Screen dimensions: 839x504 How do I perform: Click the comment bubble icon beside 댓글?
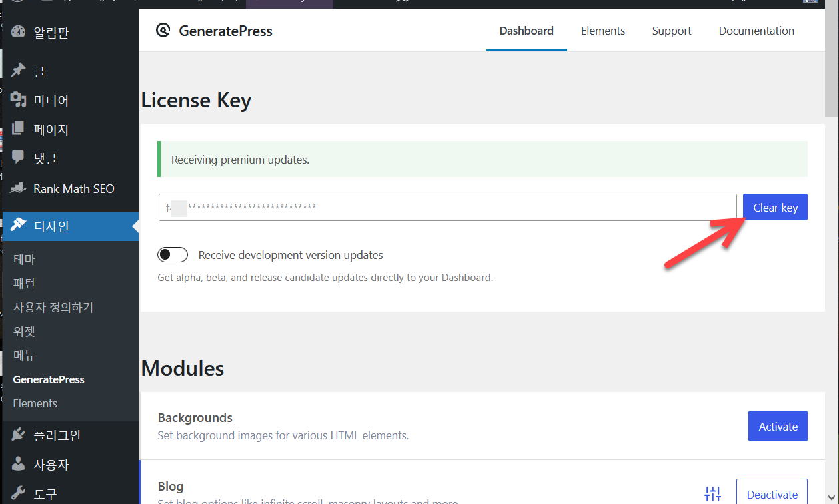point(19,158)
